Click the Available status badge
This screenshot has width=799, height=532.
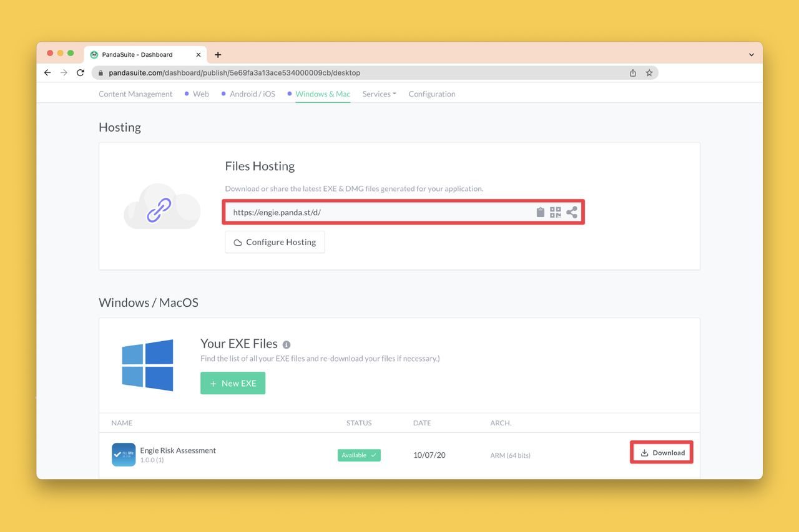tap(359, 455)
